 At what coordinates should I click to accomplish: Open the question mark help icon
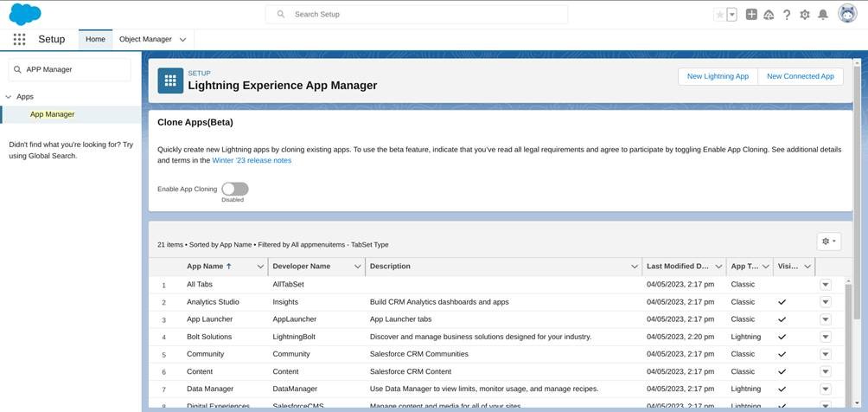787,15
